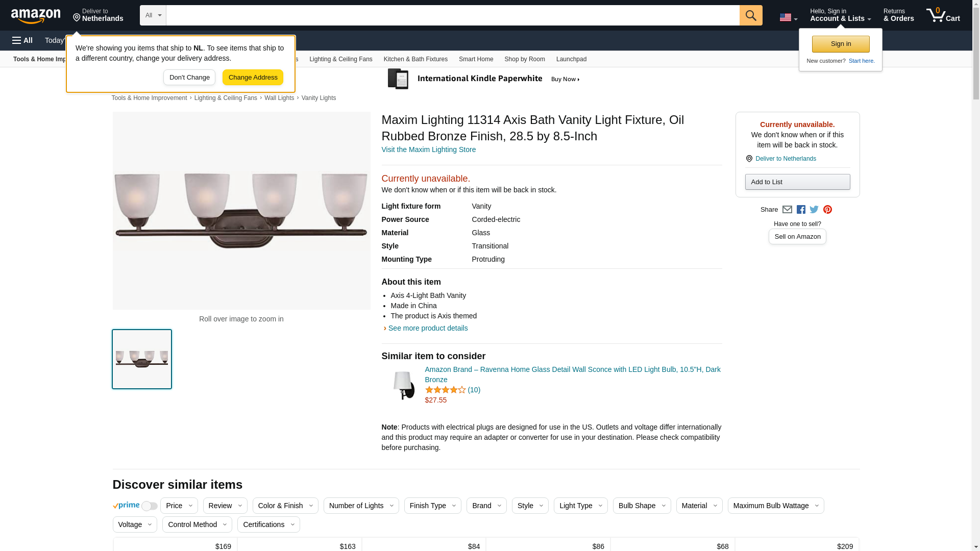Share product on Facebook
The height and width of the screenshot is (551, 980).
tap(801, 210)
